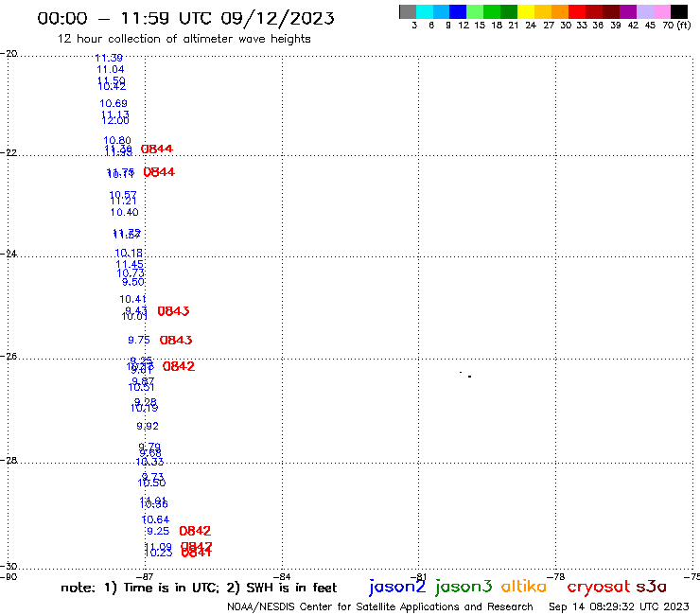The image size is (700, 615).
Task: Click the '-28' latitude axis label
Action: coord(9,460)
